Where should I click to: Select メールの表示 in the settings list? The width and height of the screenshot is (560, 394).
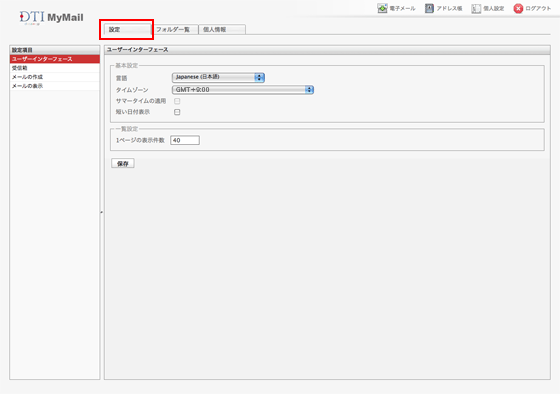coord(55,86)
